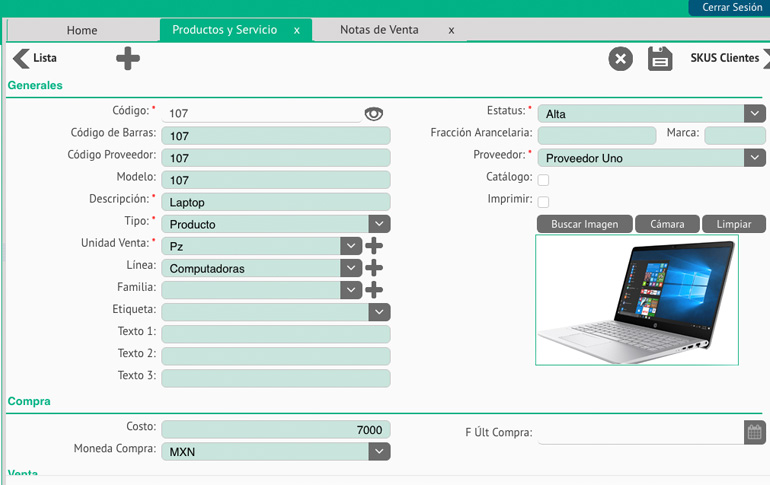Go back to Lista with the arrow

pyautogui.click(x=21, y=58)
